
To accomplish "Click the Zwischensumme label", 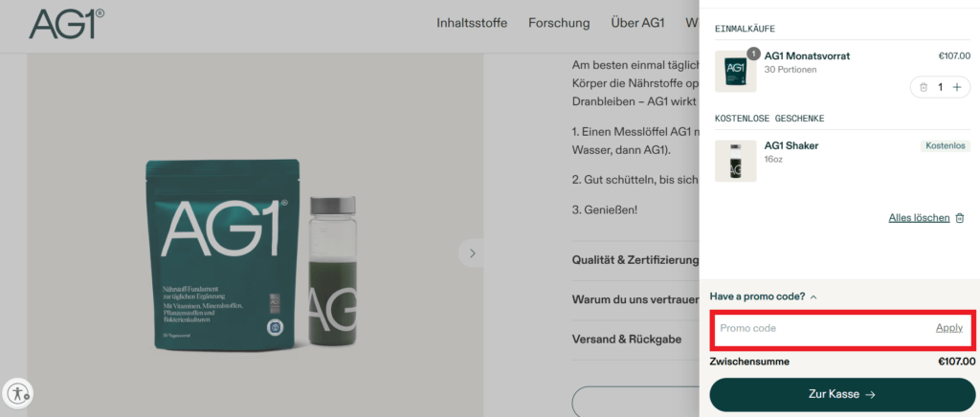I will 749,362.
